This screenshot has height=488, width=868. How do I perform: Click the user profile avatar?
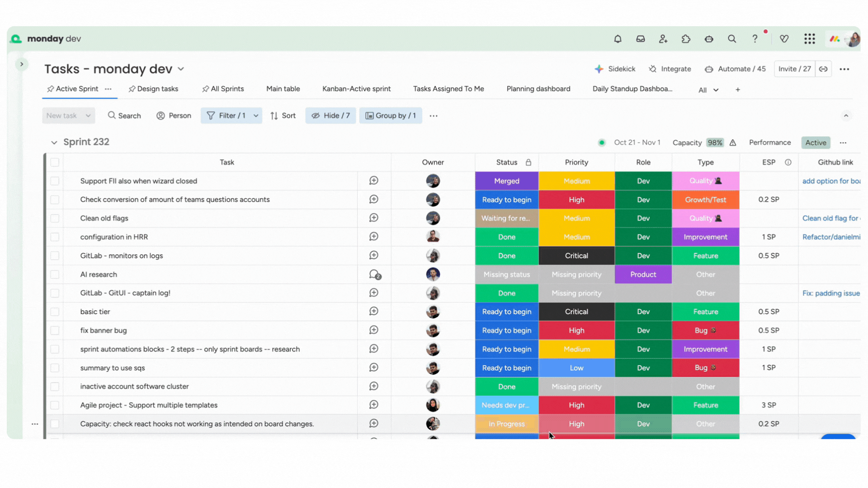coord(854,39)
